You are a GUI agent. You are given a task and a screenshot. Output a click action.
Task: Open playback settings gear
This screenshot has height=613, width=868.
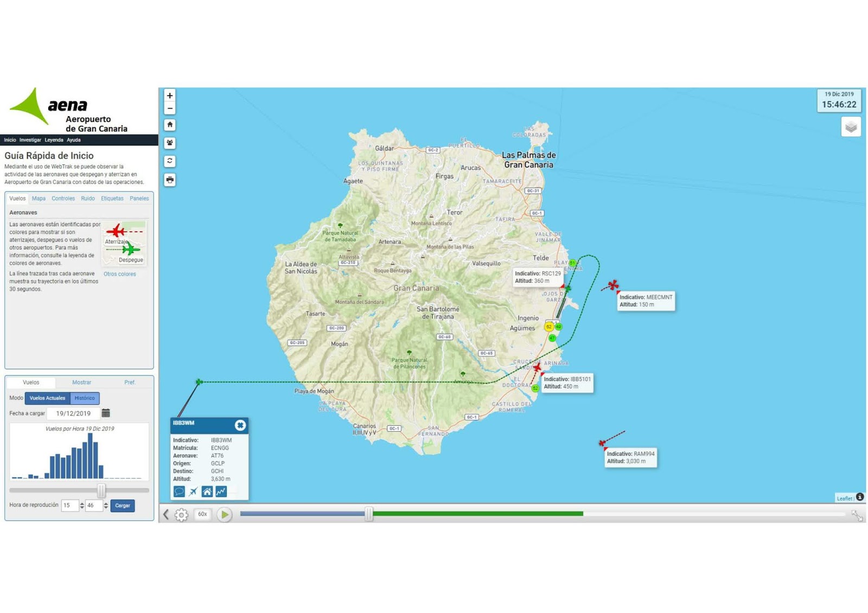(181, 514)
